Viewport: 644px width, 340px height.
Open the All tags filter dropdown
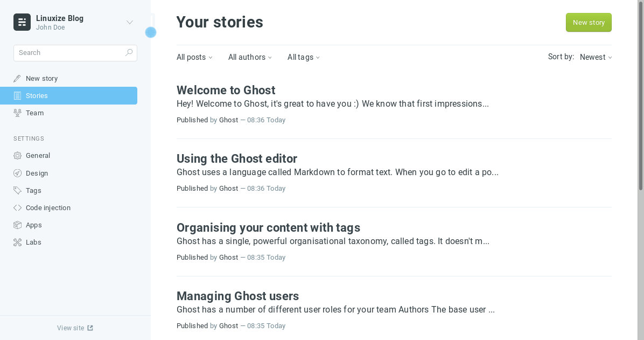tap(304, 57)
